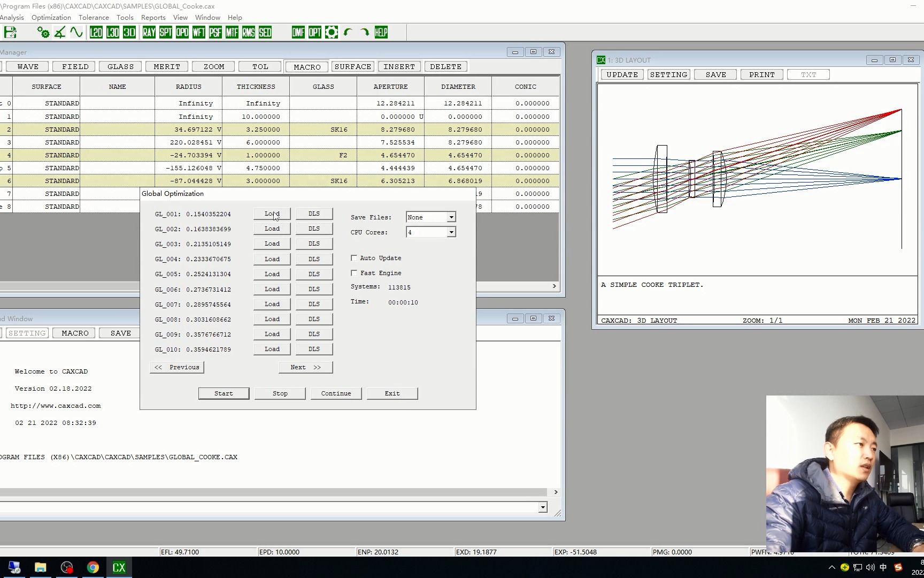924x578 pixels.
Task: Click the << Previous button
Action: click(177, 367)
